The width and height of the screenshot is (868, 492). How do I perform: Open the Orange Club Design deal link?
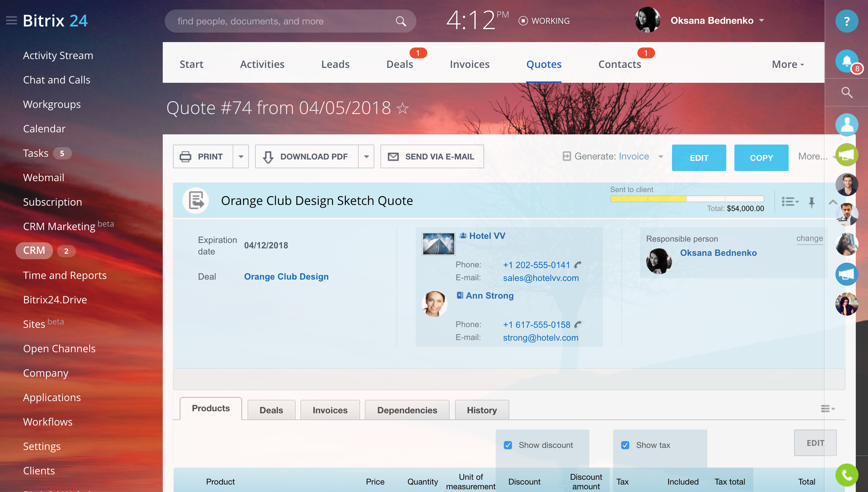286,277
